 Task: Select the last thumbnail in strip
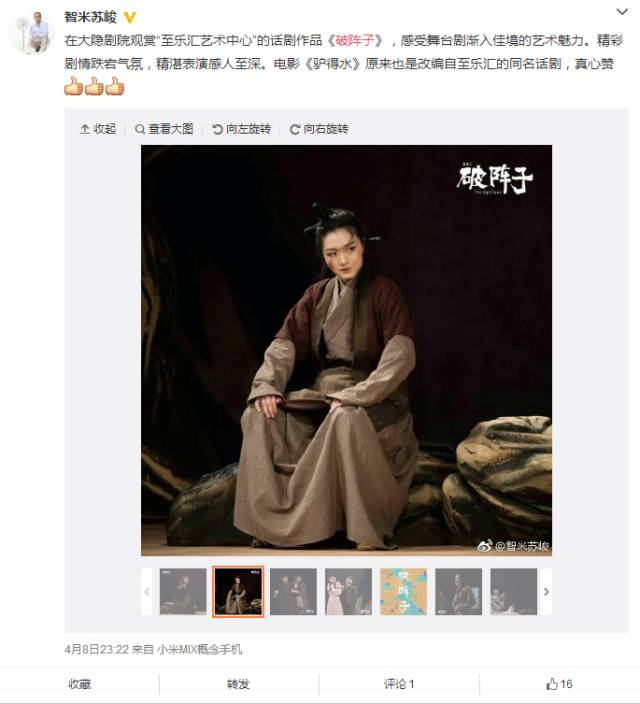pyautogui.click(x=514, y=592)
